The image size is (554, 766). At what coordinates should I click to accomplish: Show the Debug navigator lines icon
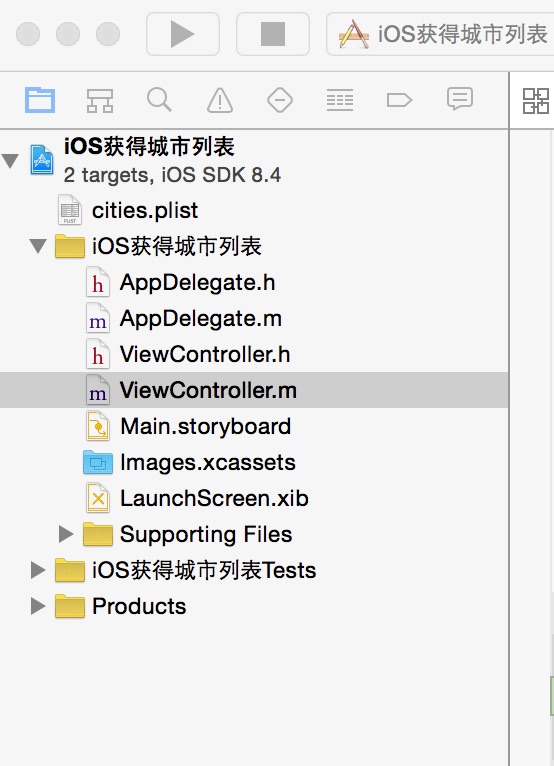coord(340,100)
